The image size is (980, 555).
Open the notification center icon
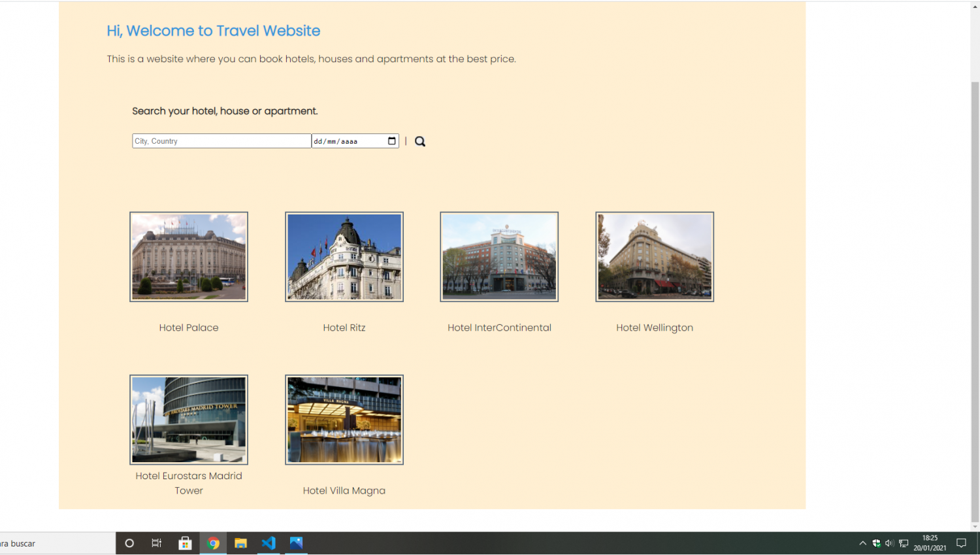pos(961,543)
